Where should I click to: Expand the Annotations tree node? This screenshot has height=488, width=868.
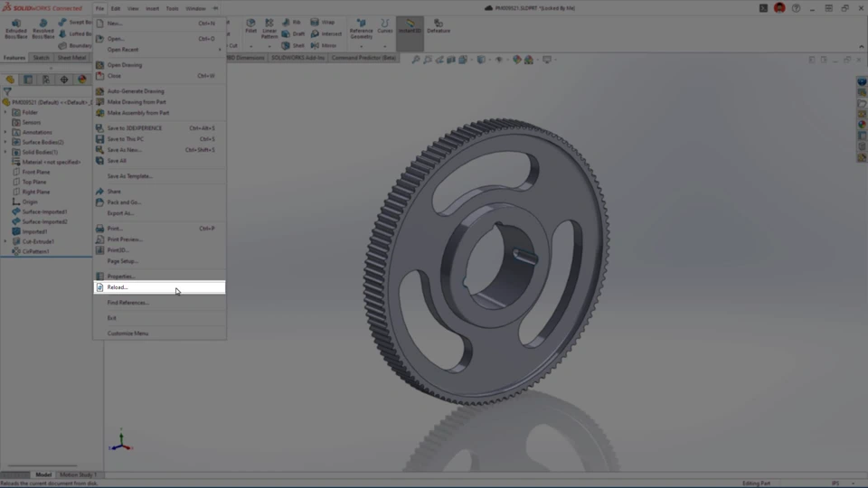point(5,132)
